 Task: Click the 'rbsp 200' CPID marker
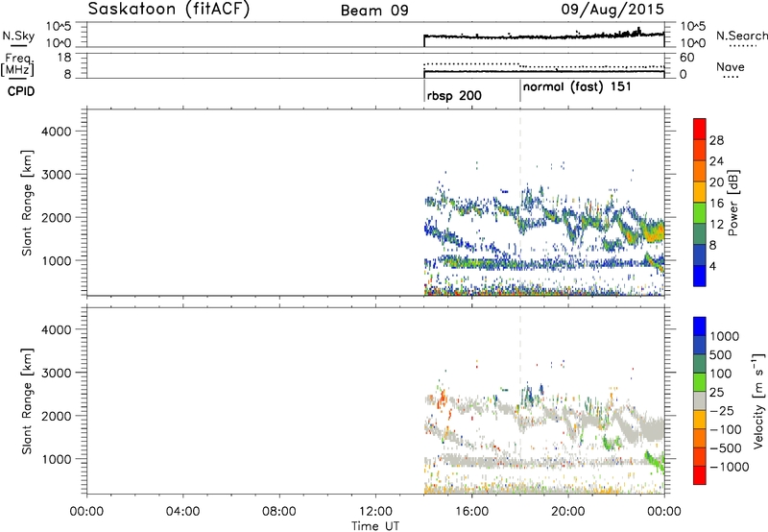(x=454, y=95)
